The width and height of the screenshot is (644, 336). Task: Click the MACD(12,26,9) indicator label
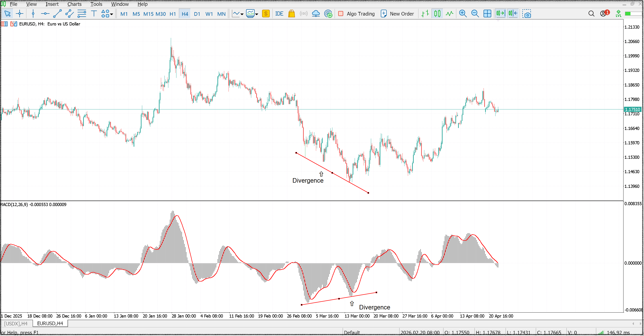click(x=33, y=205)
